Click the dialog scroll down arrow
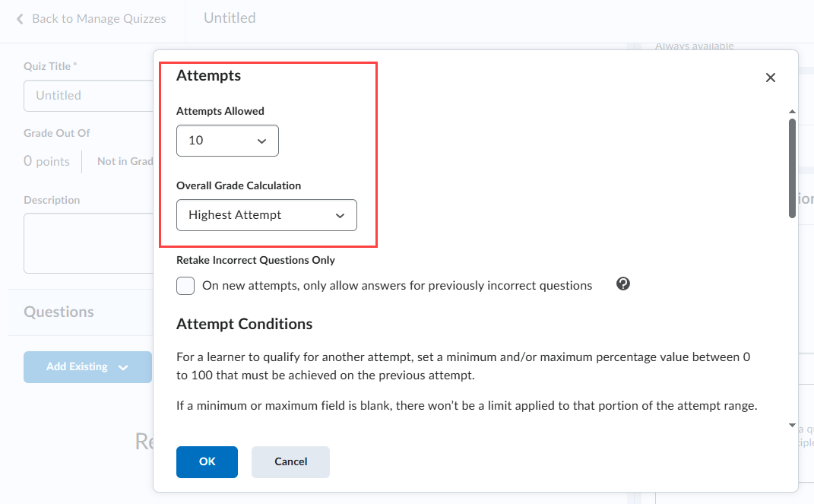This screenshot has height=504, width=814. pyautogui.click(x=792, y=425)
